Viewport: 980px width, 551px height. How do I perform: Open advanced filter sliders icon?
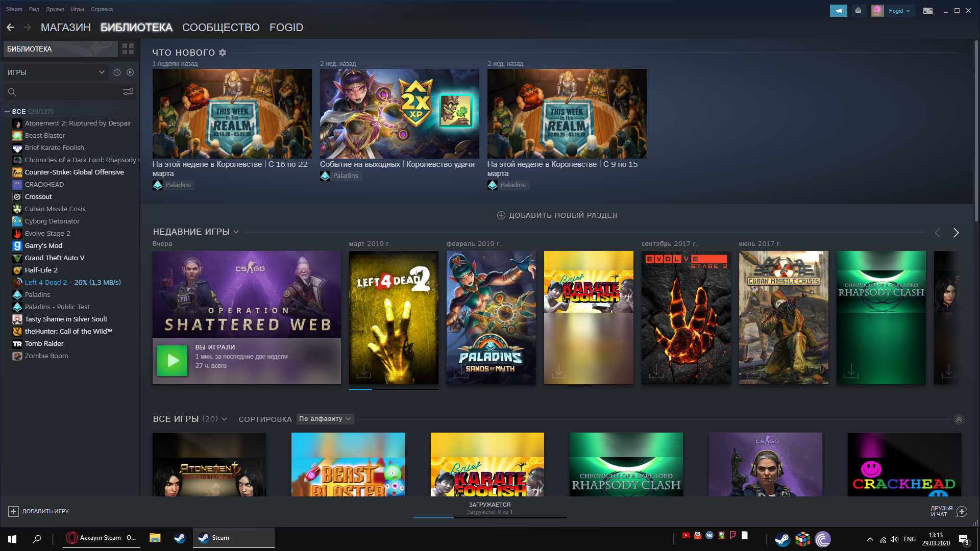pos(128,92)
